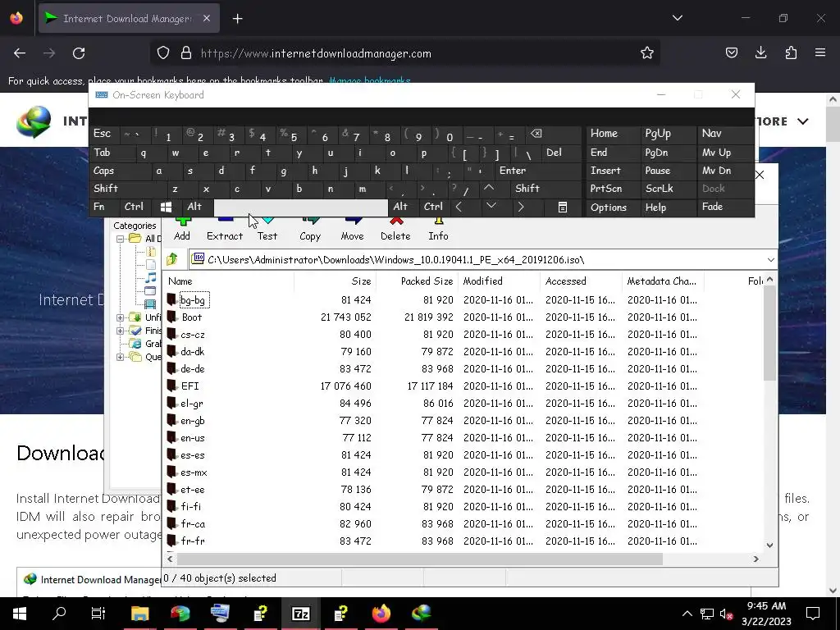The height and width of the screenshot is (630, 840).
Task: Toggle left Shift key on On-Screen Keyboard
Action: pos(127,189)
